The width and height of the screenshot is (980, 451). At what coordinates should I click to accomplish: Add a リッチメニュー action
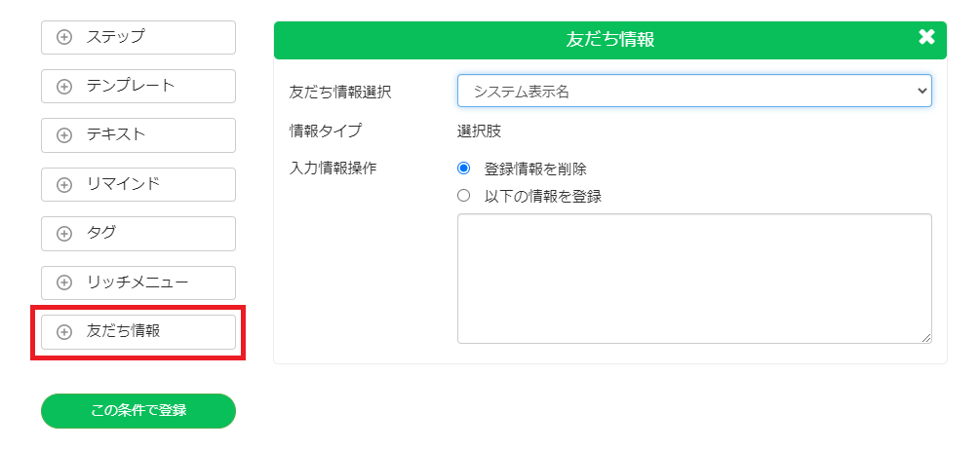click(x=138, y=282)
